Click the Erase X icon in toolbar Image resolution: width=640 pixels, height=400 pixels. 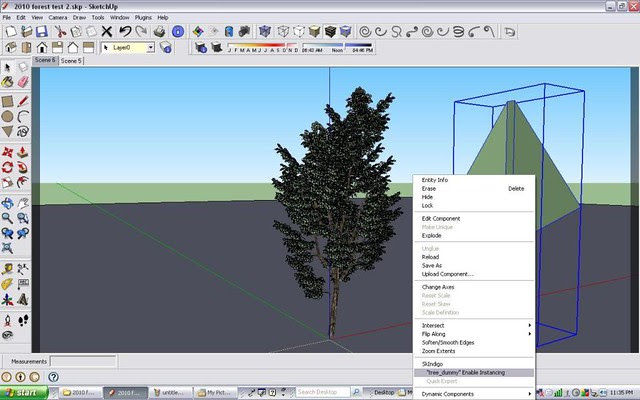click(107, 31)
